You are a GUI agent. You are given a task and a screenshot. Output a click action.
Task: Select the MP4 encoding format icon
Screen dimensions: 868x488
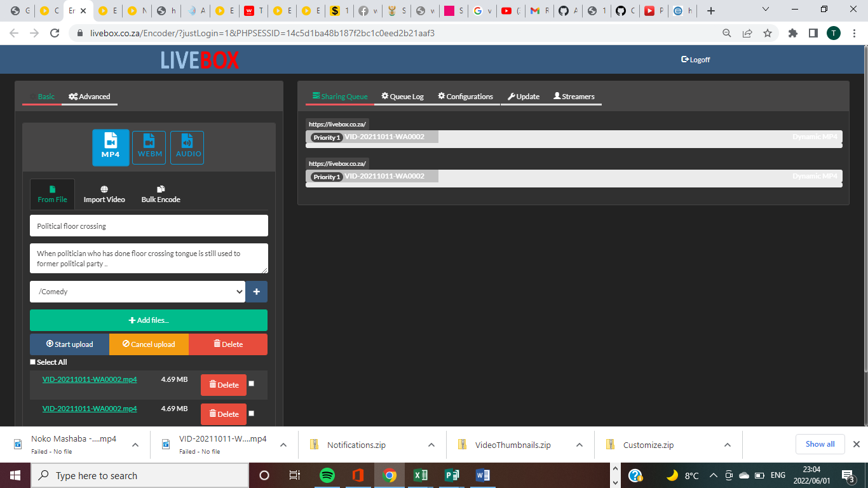tap(111, 147)
